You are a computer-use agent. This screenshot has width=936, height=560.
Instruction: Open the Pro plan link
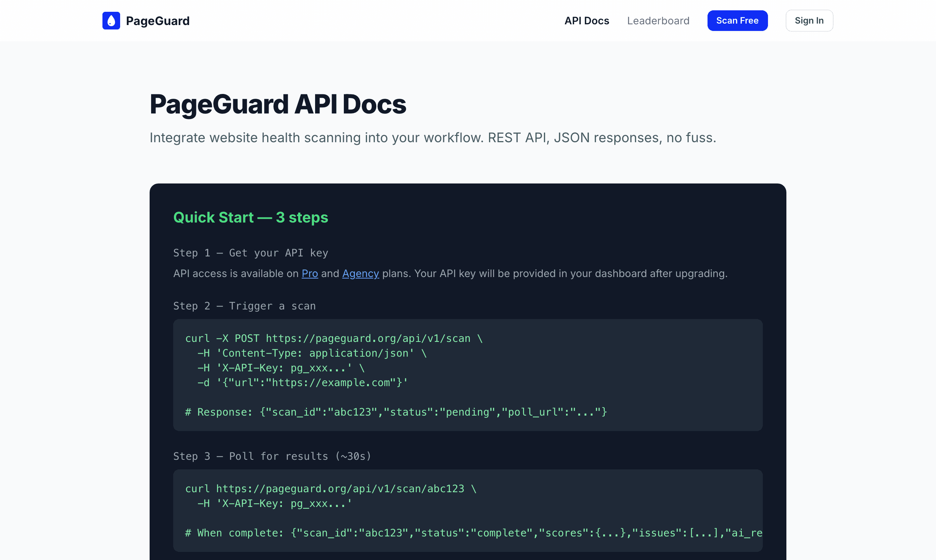(310, 273)
